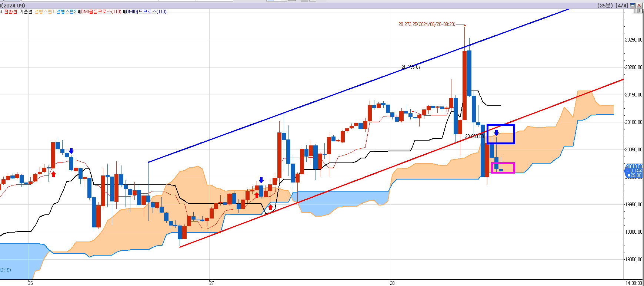
Task: Click the small L button above the price axis
Action: tap(635, 11)
